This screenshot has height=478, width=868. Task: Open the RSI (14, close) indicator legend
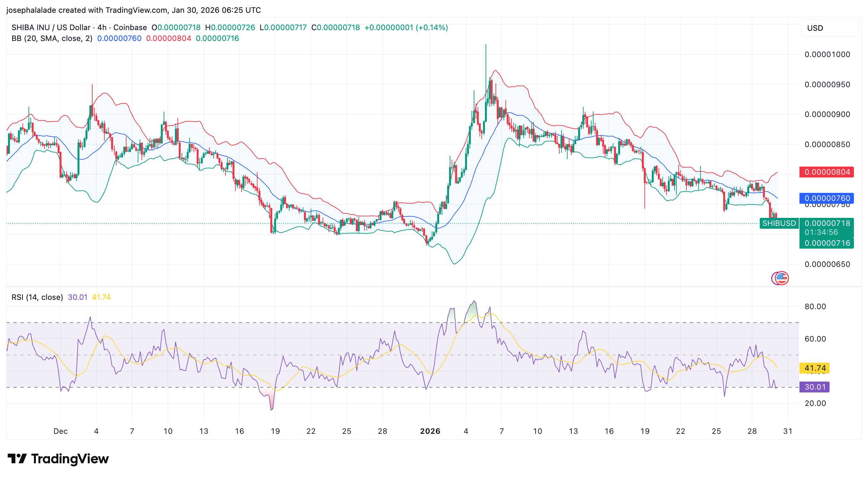point(37,297)
